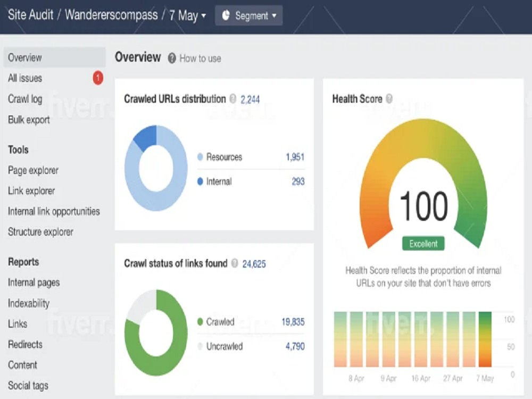The height and width of the screenshot is (399, 532).
Task: Click the Internal count 293
Action: [x=298, y=181]
